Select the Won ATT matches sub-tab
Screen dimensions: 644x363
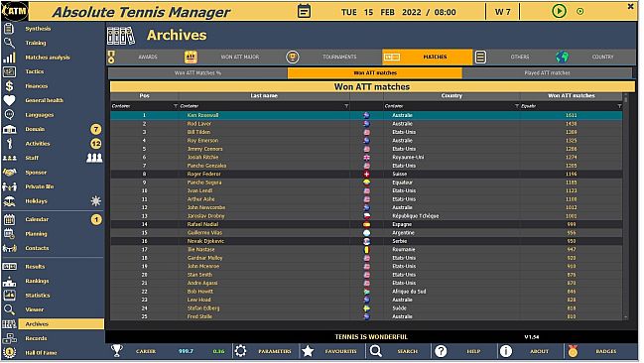pos(375,72)
